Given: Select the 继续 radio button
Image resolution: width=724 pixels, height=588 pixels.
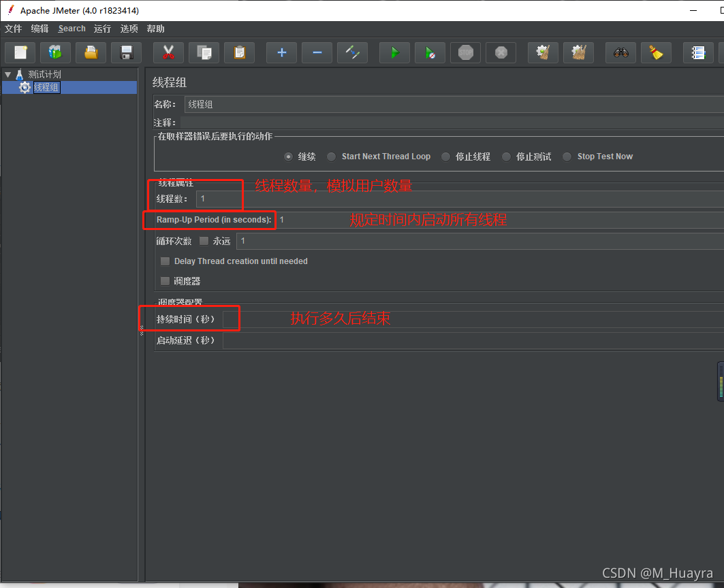Looking at the screenshot, I should (289, 157).
